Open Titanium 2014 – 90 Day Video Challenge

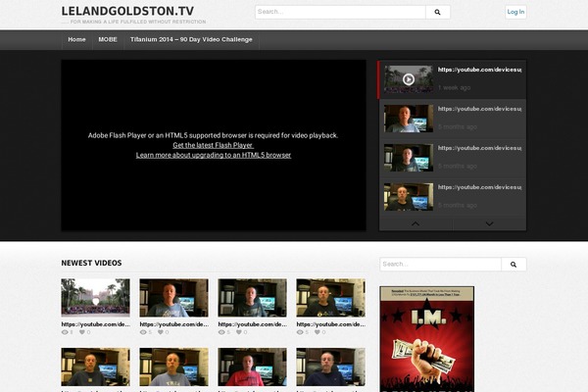pos(191,39)
